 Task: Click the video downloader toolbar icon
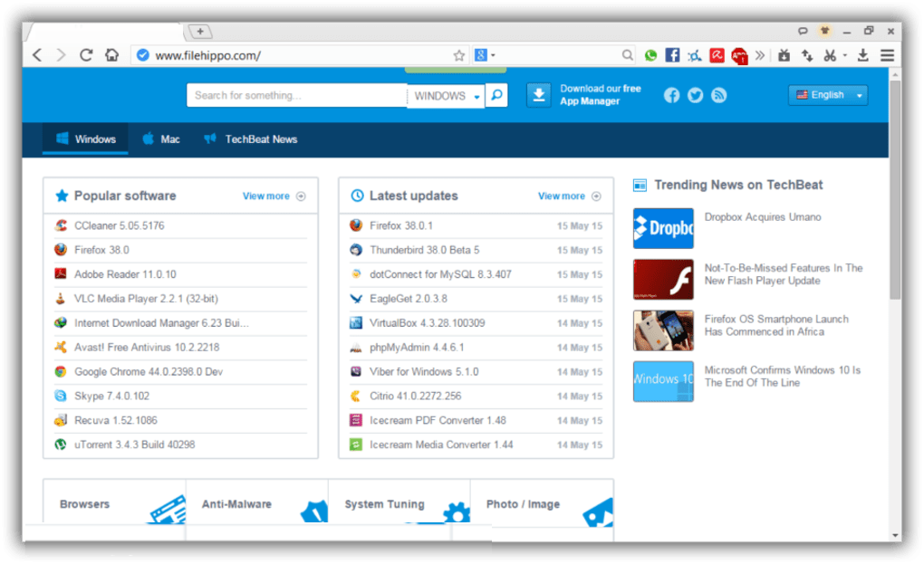click(784, 55)
